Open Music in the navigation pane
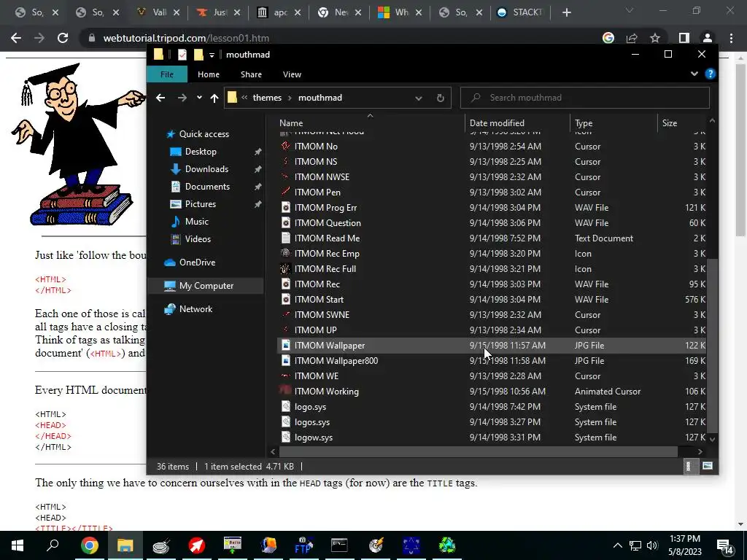This screenshot has height=560, width=747. tap(196, 222)
